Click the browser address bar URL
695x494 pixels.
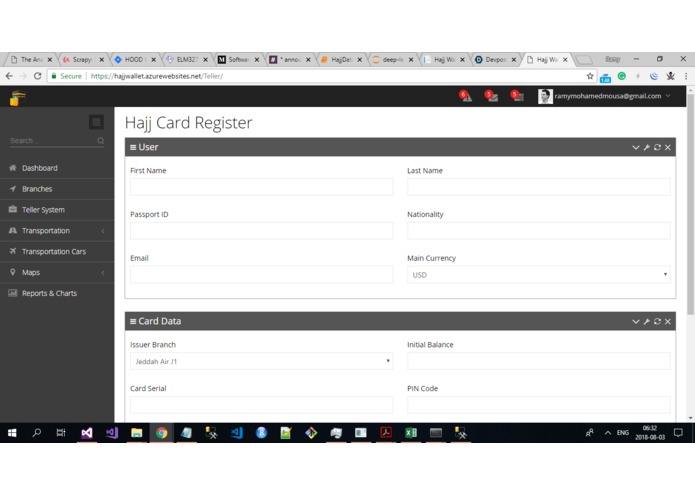pos(157,76)
